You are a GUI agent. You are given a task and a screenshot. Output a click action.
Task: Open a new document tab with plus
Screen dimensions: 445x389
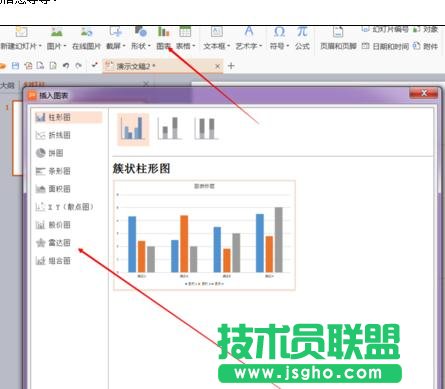(231, 66)
